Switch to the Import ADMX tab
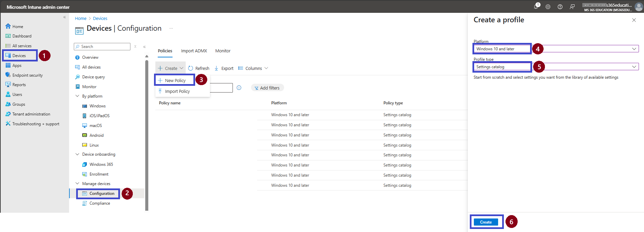 [x=194, y=51]
